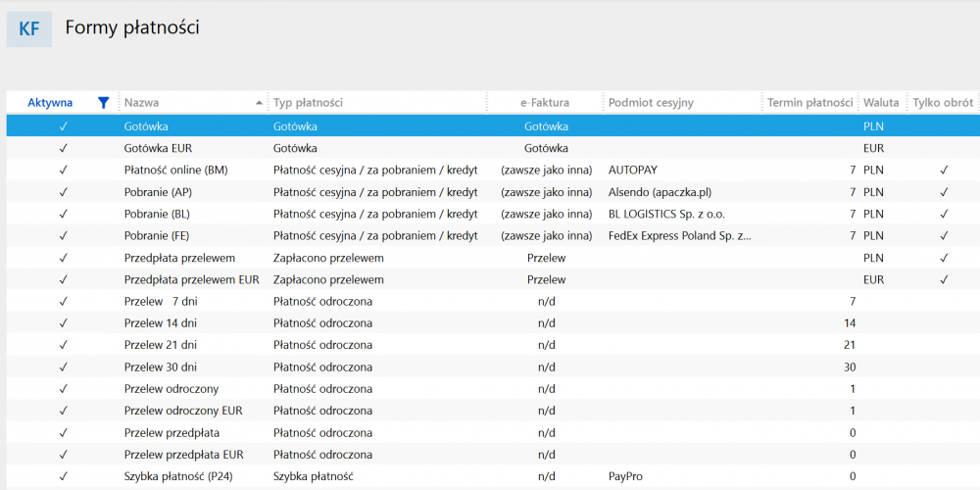
Task: Select the Pobranie (AP) name cell
Action: click(157, 192)
